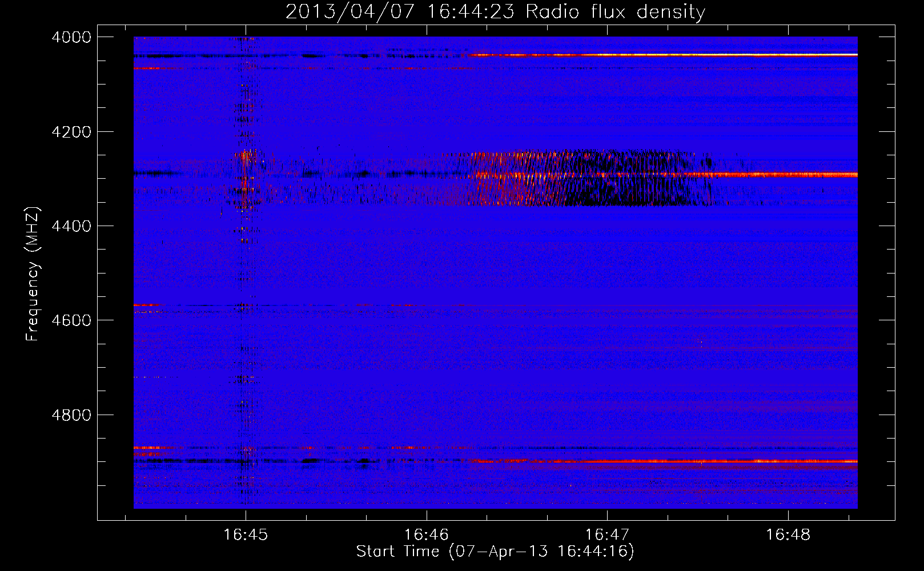Image resolution: width=924 pixels, height=571 pixels.
Task: Click the 4800 frequency tick label
Action: pyautogui.click(x=71, y=415)
